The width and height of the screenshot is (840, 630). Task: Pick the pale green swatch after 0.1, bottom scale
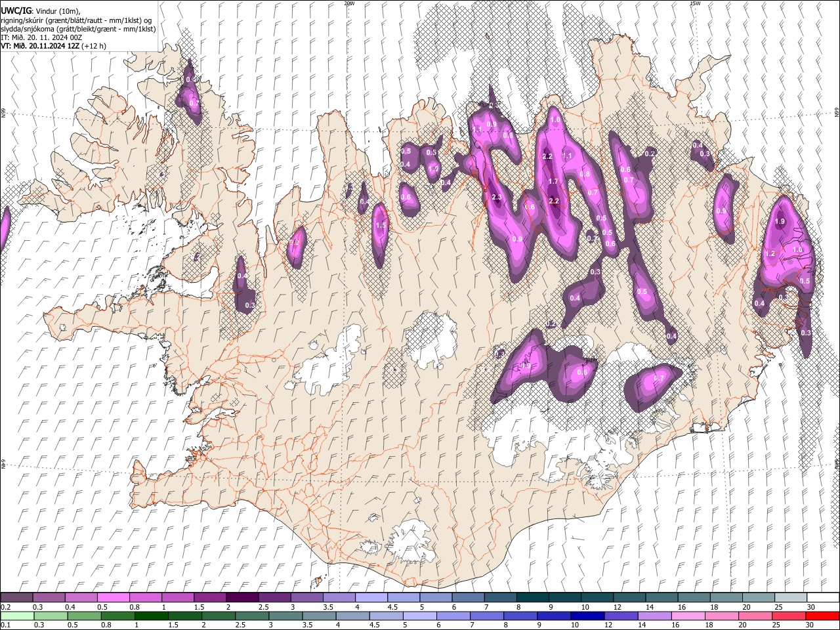coord(16,616)
